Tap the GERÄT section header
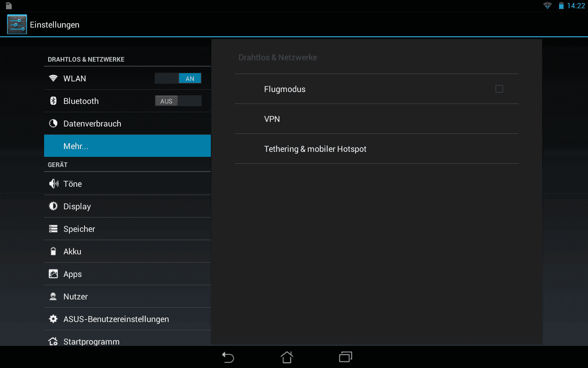The height and width of the screenshot is (368, 588). (x=57, y=164)
